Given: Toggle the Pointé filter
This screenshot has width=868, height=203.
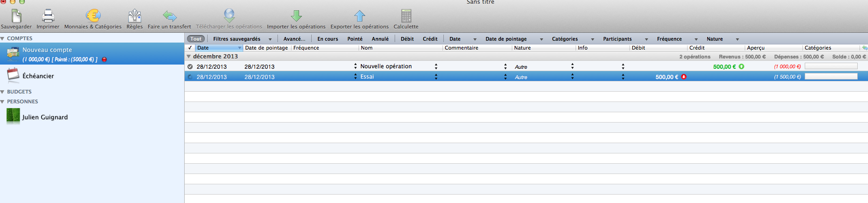Looking at the screenshot, I should [355, 39].
